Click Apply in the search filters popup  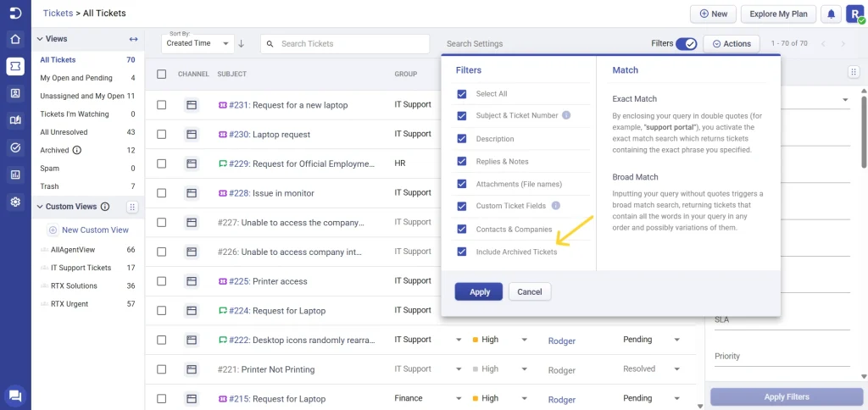coord(479,291)
